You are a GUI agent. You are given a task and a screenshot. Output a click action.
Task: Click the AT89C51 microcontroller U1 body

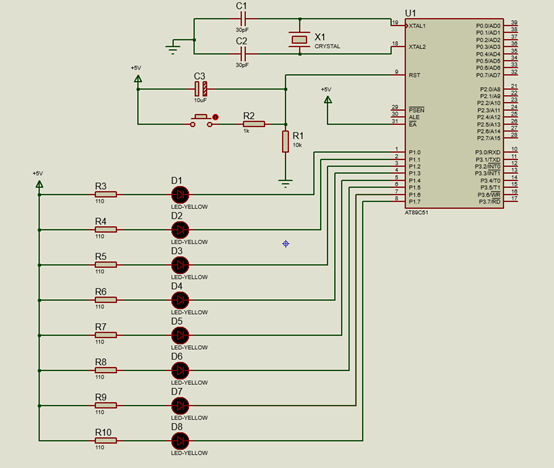click(x=454, y=113)
